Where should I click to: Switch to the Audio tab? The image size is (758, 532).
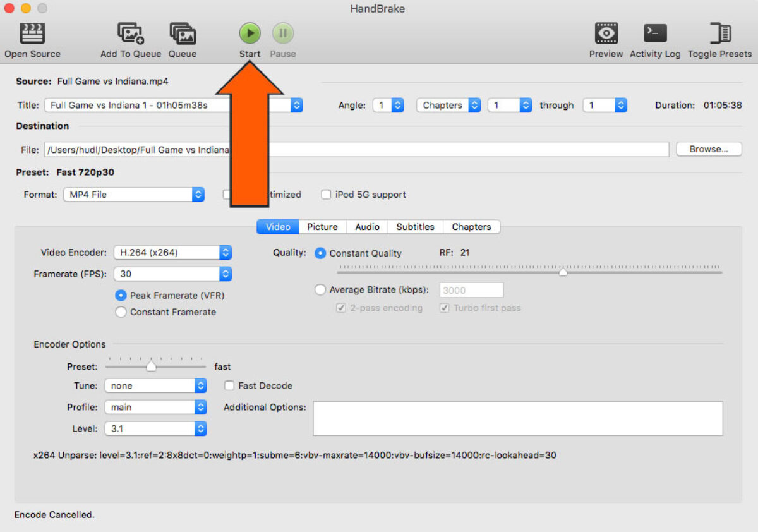pyautogui.click(x=367, y=227)
